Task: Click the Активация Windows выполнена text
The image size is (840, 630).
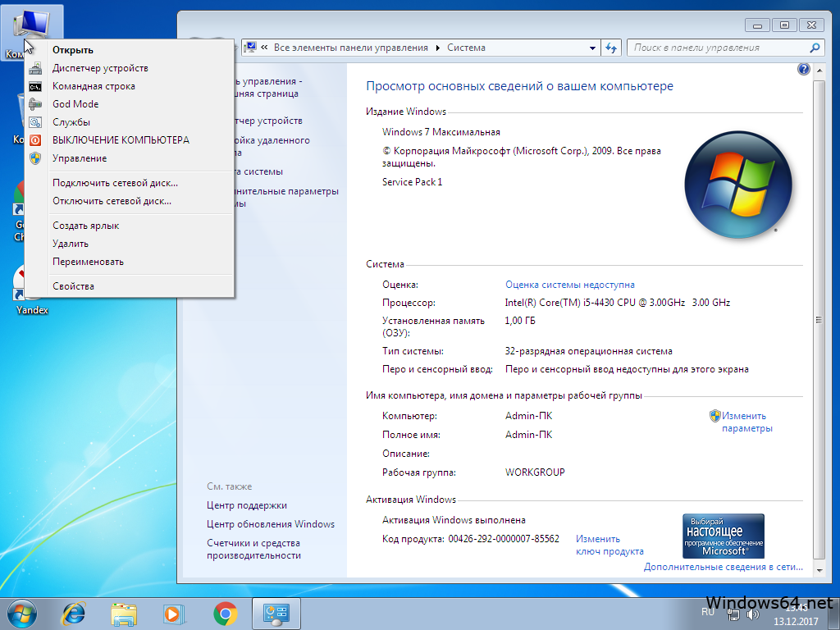Action: [x=454, y=520]
